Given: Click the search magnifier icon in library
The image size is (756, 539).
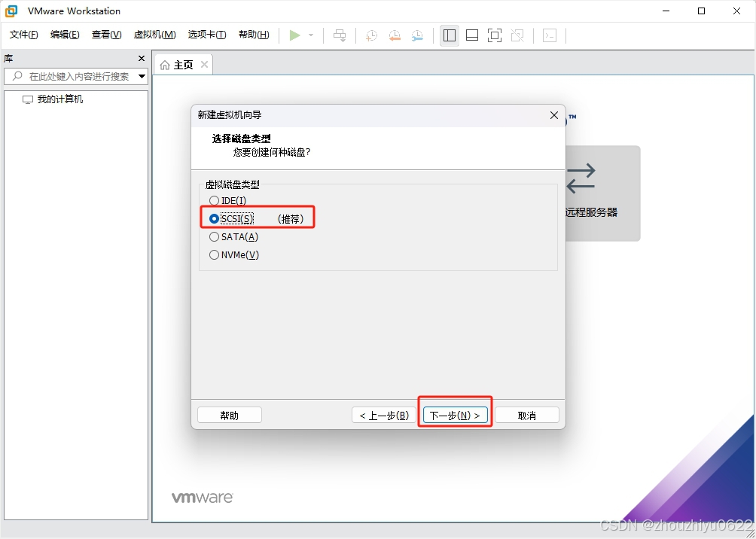Looking at the screenshot, I should 18,76.
